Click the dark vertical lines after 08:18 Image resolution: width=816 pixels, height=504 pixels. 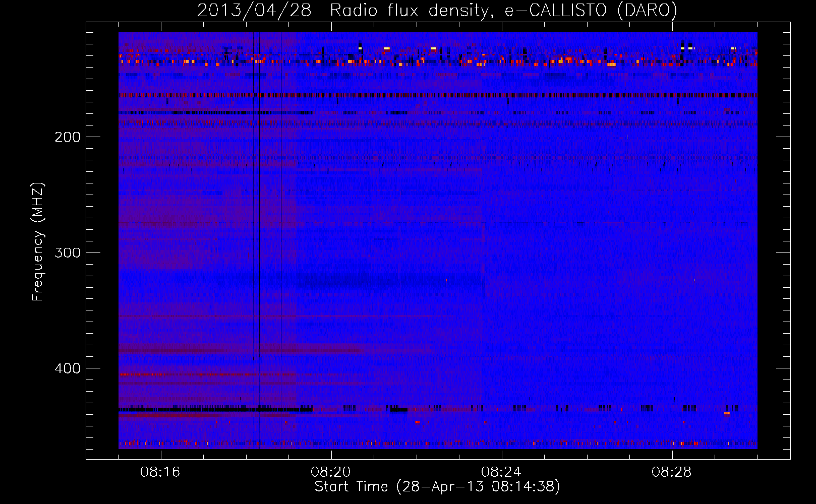257,202
